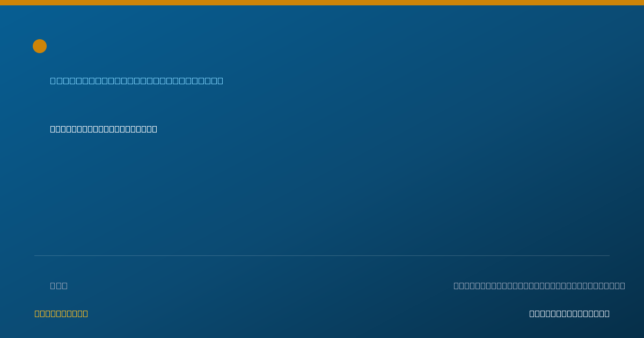644x338 pixels.
Task: Click the white text line at bottom right
Action: tap(569, 313)
